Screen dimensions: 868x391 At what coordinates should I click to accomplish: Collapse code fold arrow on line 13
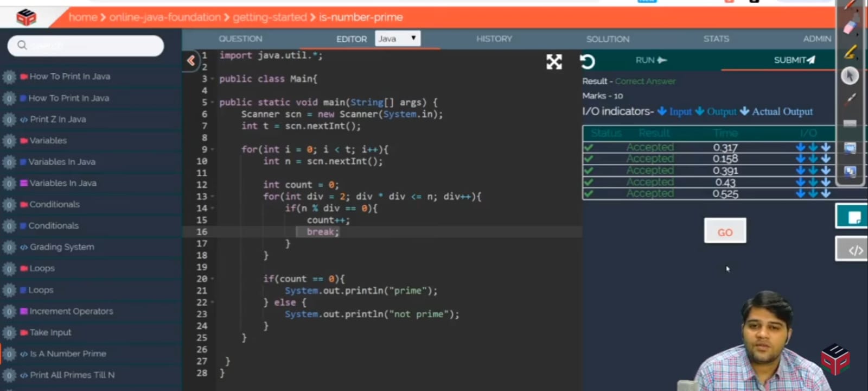(x=213, y=197)
